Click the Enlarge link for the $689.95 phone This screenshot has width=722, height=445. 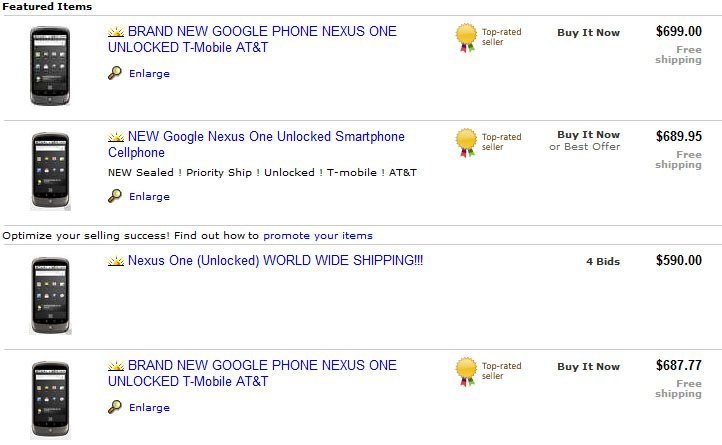coord(149,197)
